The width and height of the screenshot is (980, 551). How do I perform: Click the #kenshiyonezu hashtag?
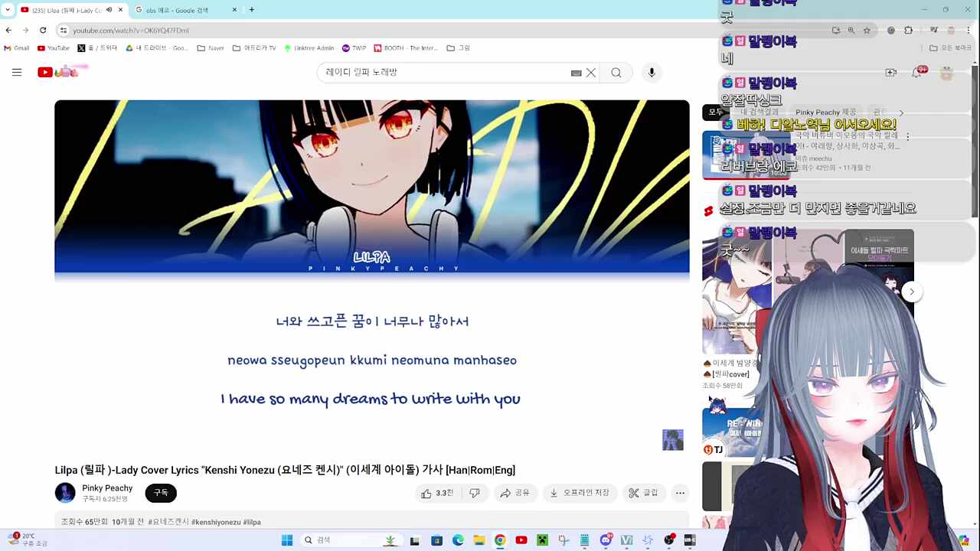(x=216, y=522)
